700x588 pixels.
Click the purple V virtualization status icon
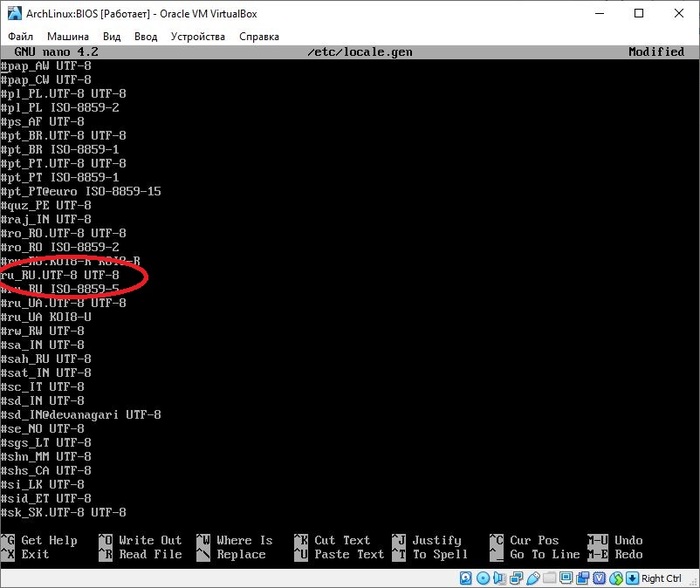click(599, 578)
